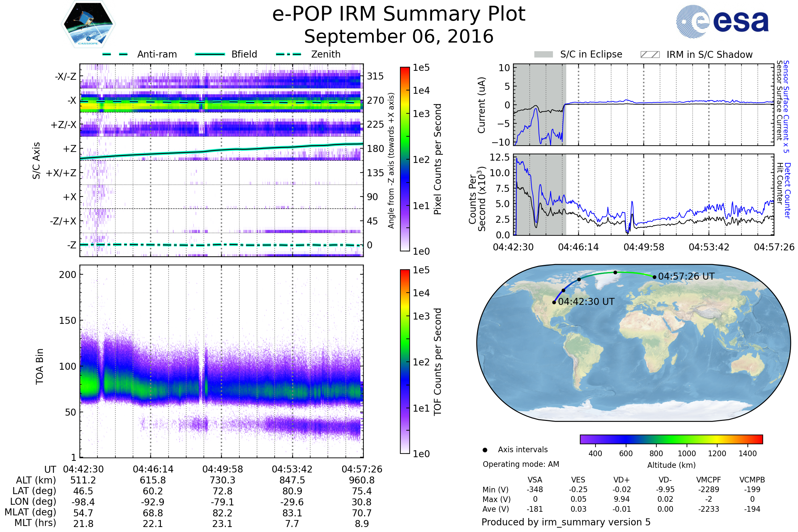Click the Bfield solid legend line
The width and height of the screenshot is (798, 532).
click(210, 54)
